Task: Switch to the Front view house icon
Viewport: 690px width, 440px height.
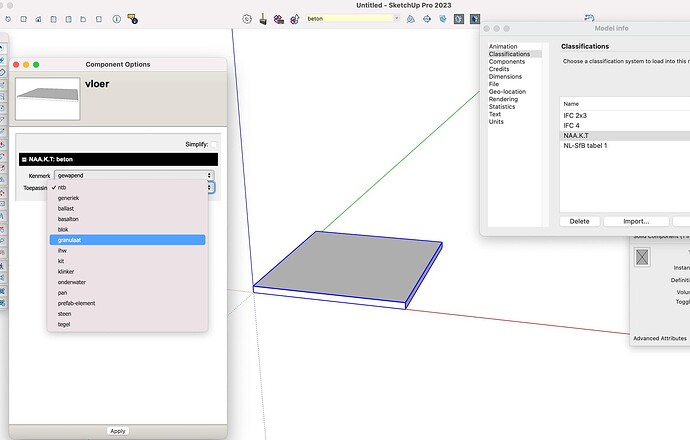Action: [x=38, y=19]
